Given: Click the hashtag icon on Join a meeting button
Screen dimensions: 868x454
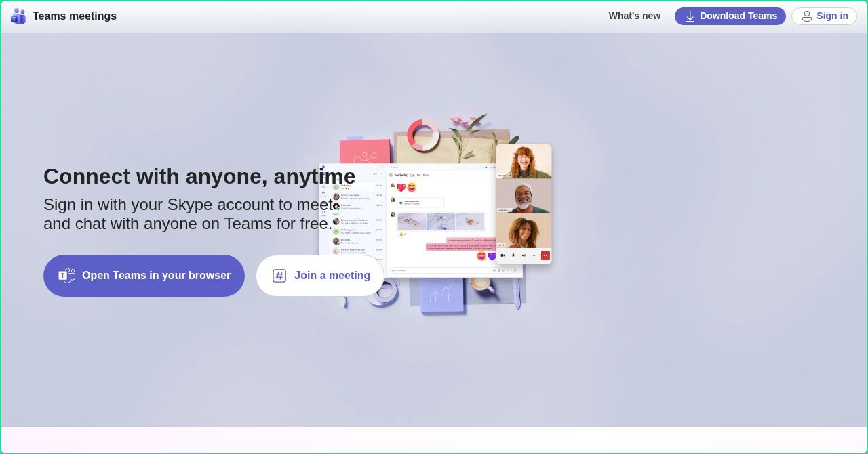Looking at the screenshot, I should point(279,276).
